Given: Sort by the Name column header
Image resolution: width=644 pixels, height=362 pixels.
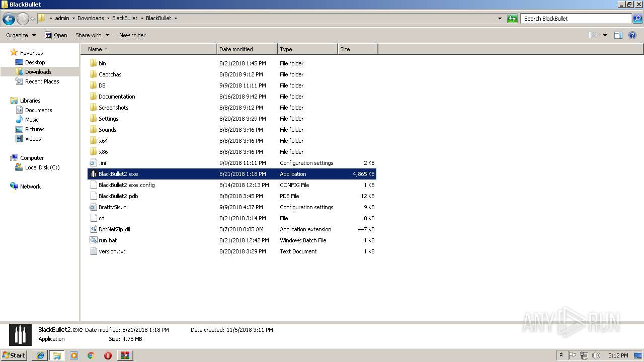Looking at the screenshot, I should 149,49.
